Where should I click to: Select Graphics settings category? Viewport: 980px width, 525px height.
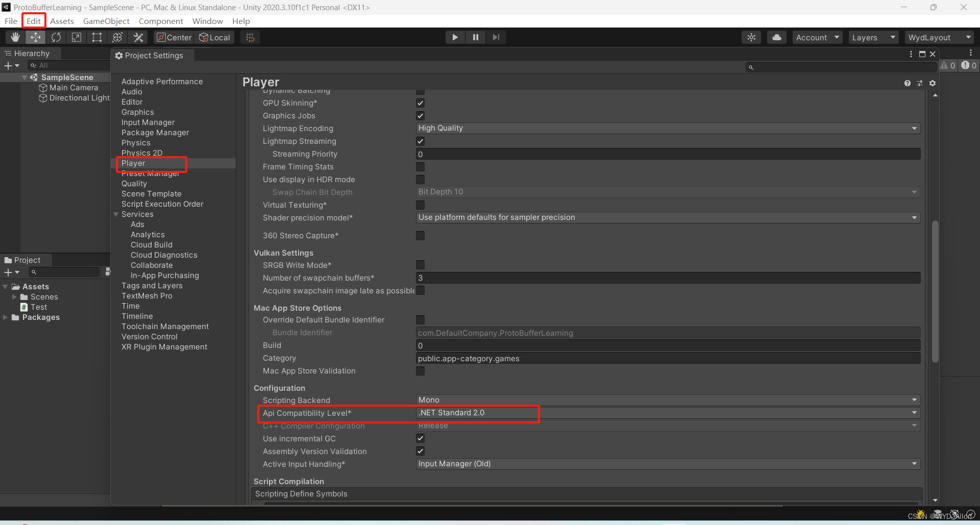point(138,112)
